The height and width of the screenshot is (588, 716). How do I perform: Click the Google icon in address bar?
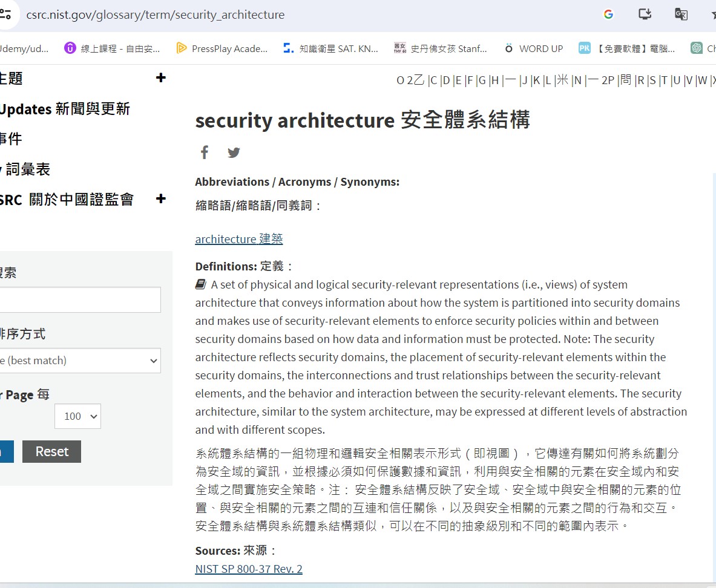click(608, 15)
